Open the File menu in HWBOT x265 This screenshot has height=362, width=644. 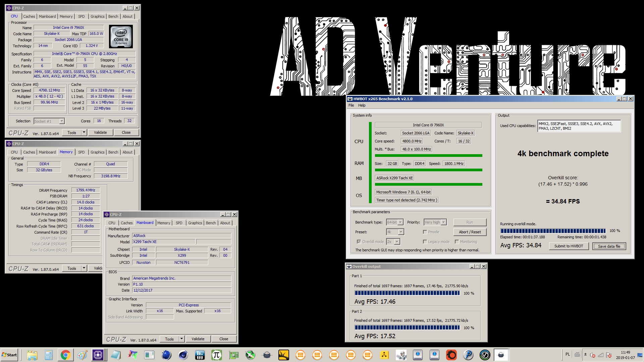tap(351, 105)
